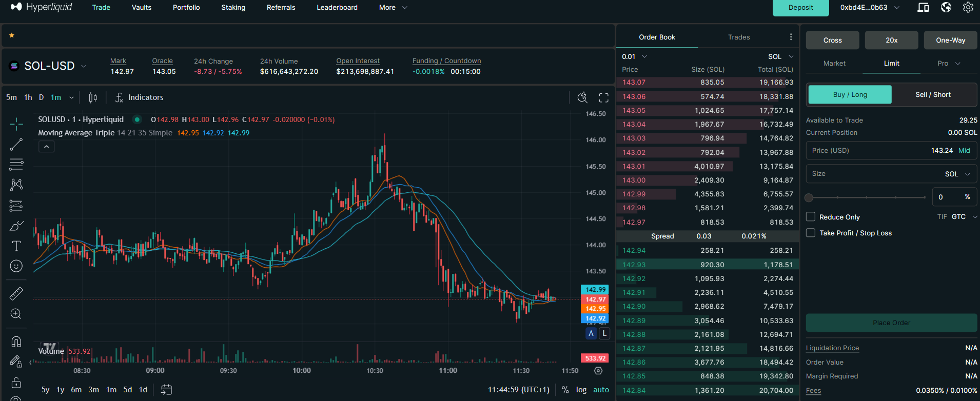Toggle the A auto-fit scale button
The image size is (980, 401).
click(x=591, y=333)
